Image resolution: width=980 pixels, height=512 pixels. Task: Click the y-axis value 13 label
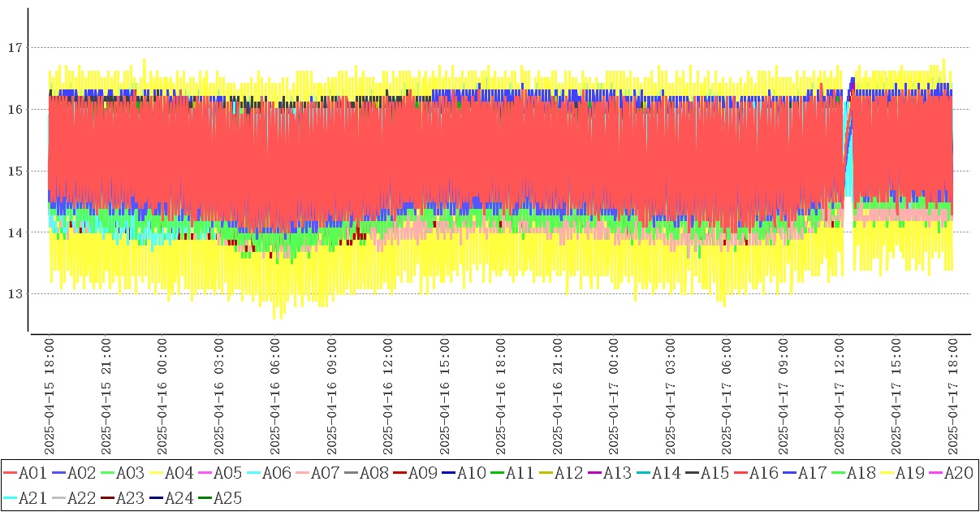tap(14, 293)
